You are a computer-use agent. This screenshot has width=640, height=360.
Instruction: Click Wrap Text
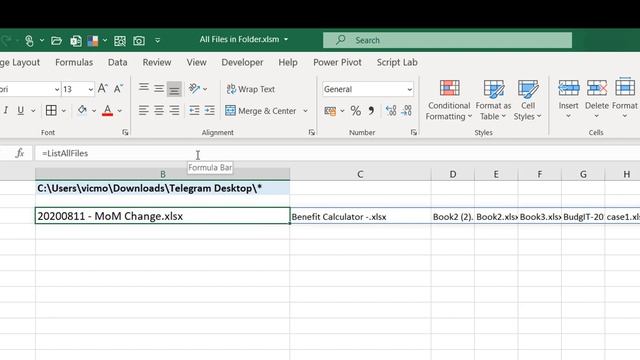point(251,89)
